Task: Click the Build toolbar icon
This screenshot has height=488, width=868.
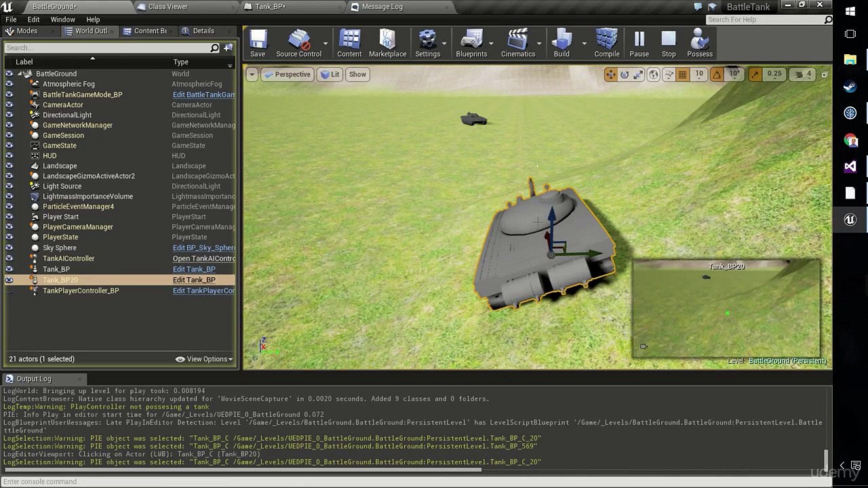Action: click(561, 44)
